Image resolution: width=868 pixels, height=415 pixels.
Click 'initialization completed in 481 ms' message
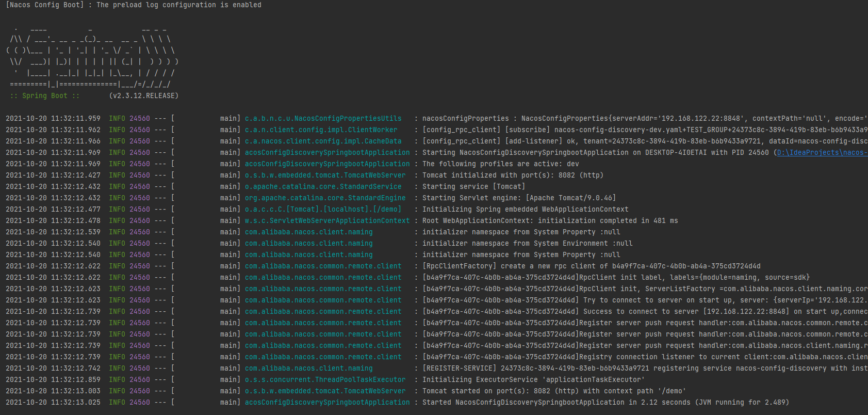point(550,220)
